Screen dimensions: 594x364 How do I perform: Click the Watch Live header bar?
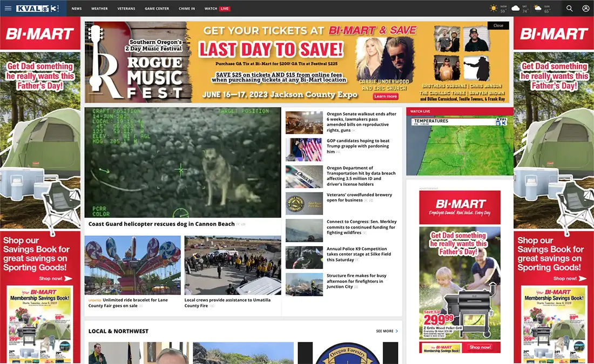pos(460,111)
